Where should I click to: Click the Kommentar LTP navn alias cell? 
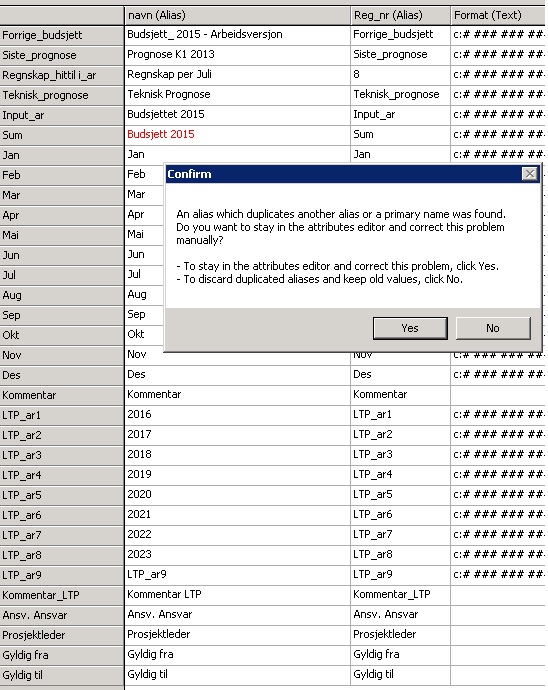pyautogui.click(x=238, y=595)
